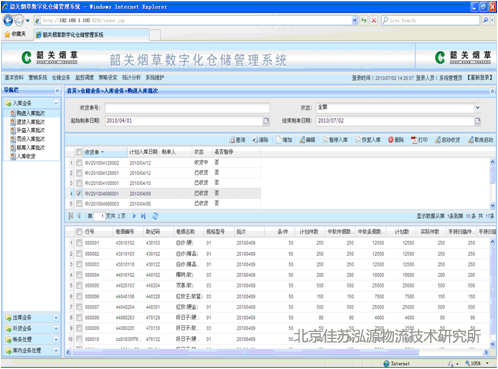Click the Favorites star icon
498x369 pixels.
coord(7,35)
